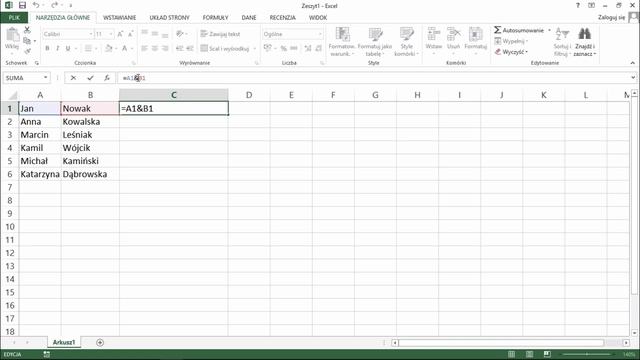
Task: Switch to the FORMUŁY tab
Action: (216, 18)
